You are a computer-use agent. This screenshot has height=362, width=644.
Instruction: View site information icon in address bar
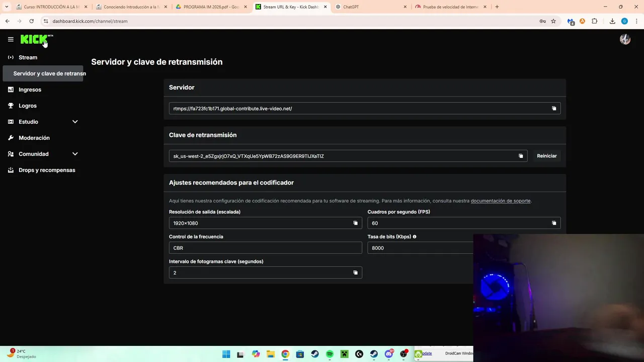coord(45,21)
